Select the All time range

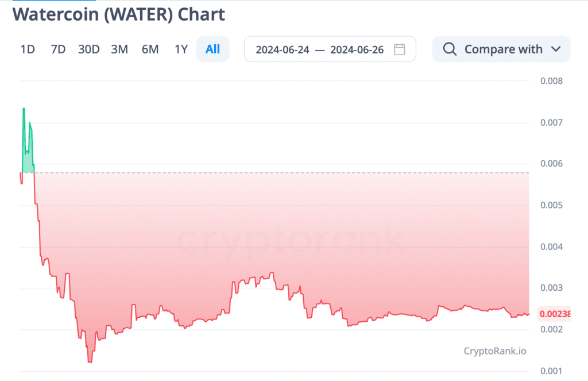pos(212,49)
